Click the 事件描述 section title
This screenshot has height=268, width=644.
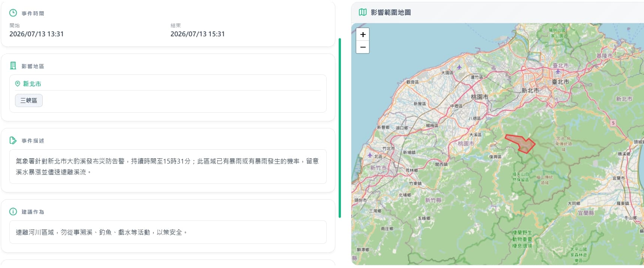pyautogui.click(x=33, y=141)
